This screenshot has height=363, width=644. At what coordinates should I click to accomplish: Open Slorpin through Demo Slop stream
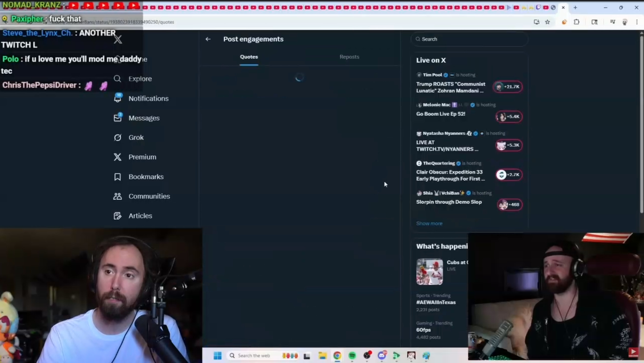pos(449,202)
